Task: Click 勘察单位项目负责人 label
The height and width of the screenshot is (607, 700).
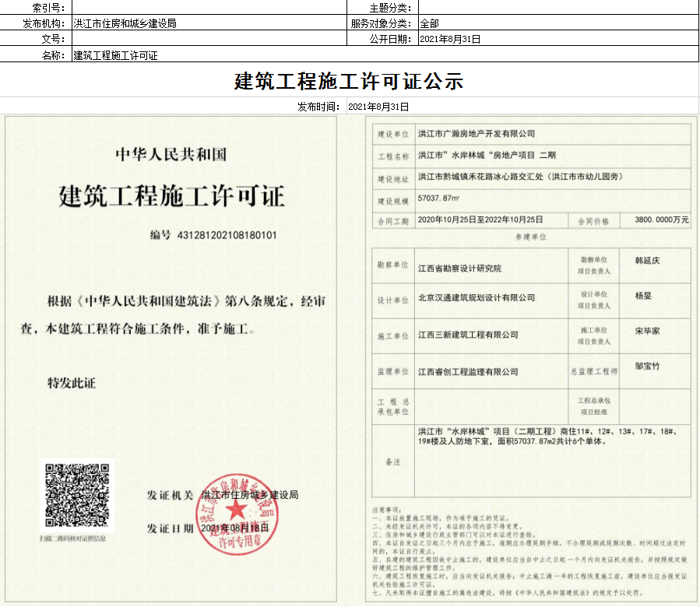Action: point(594,265)
